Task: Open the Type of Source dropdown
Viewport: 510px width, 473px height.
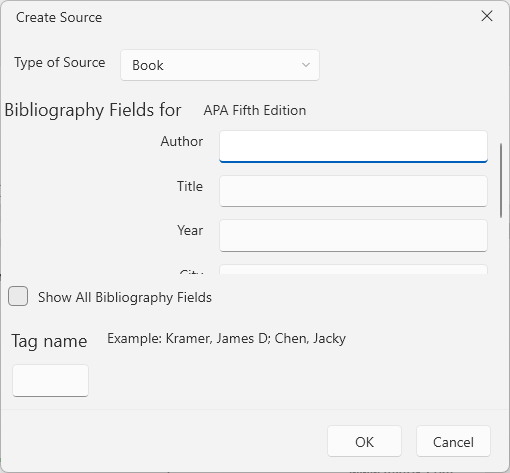Action: (220, 65)
